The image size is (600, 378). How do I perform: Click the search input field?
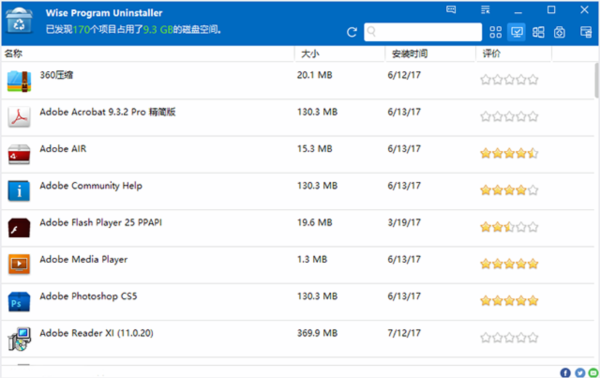(x=423, y=32)
